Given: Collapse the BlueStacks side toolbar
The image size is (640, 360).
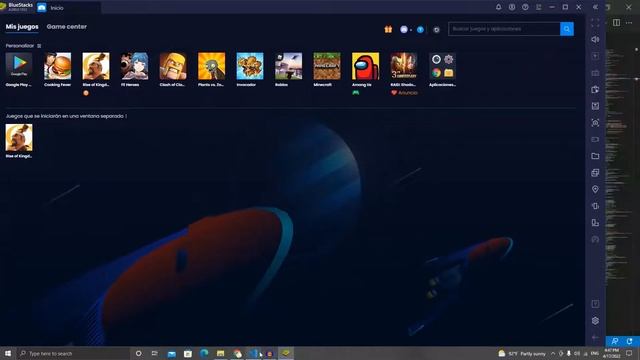Looking at the screenshot, I should tap(595, 7).
